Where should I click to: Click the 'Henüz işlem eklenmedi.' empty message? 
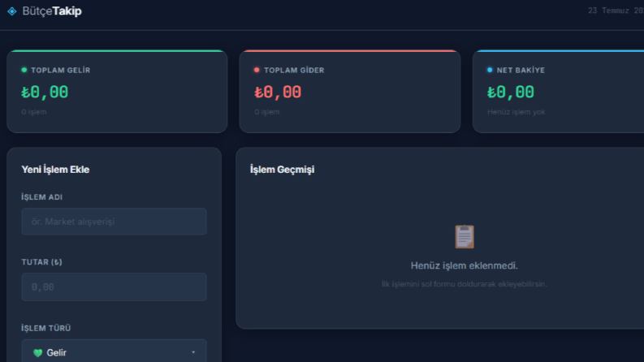(x=464, y=265)
